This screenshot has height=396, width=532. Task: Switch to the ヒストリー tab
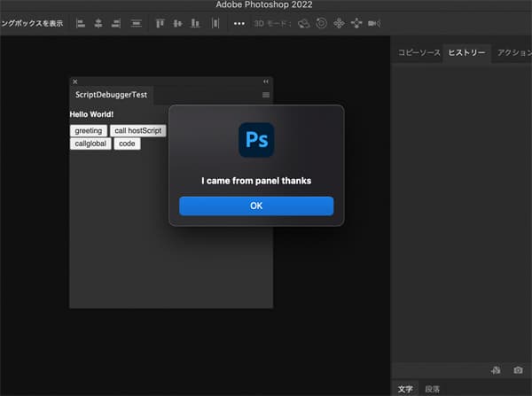[466, 53]
